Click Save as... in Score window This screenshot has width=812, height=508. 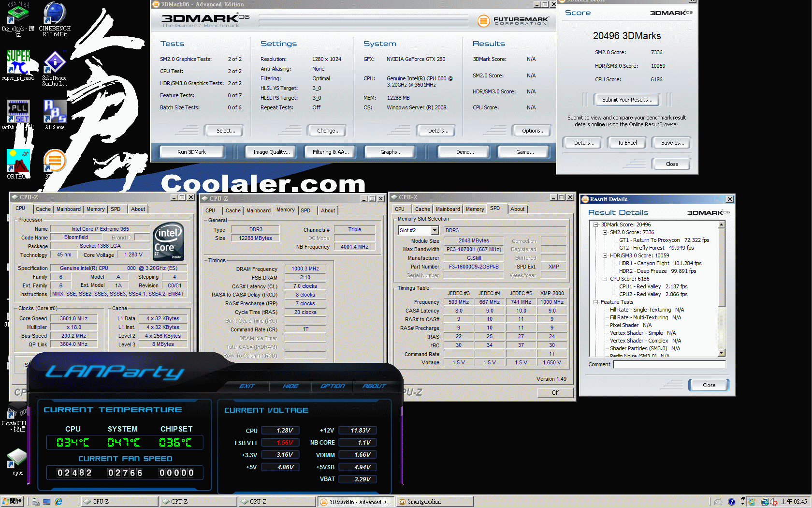click(x=672, y=143)
